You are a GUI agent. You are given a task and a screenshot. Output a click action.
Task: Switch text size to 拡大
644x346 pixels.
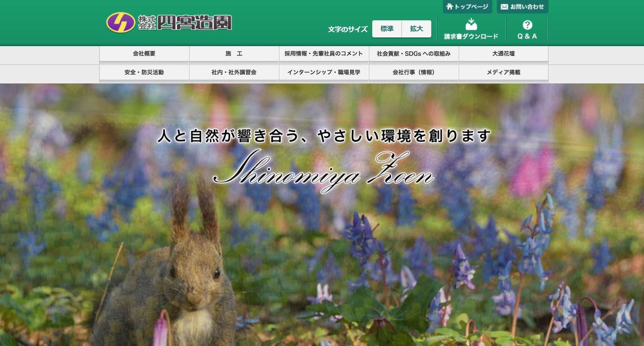[x=416, y=29]
